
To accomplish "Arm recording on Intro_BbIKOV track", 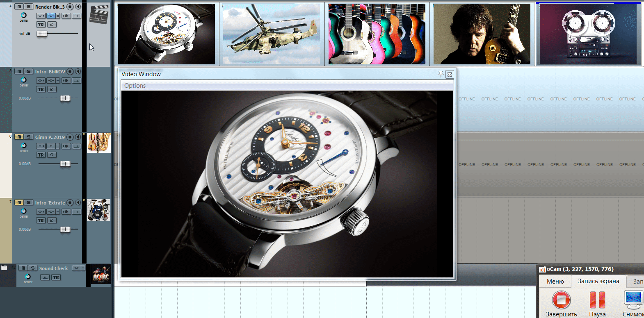I will pos(70,71).
